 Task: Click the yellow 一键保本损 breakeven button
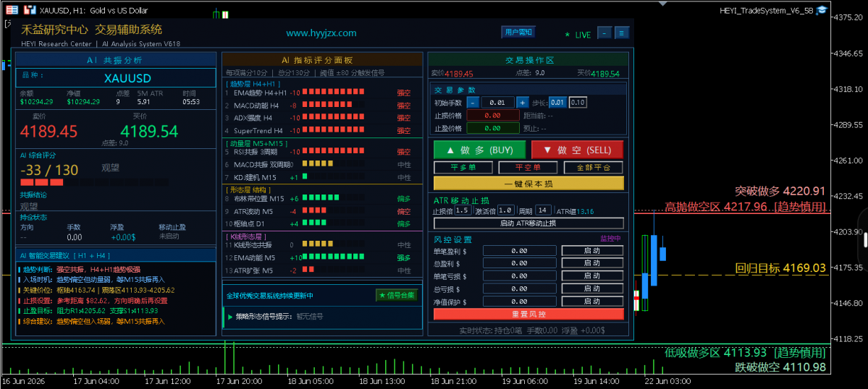tap(528, 184)
